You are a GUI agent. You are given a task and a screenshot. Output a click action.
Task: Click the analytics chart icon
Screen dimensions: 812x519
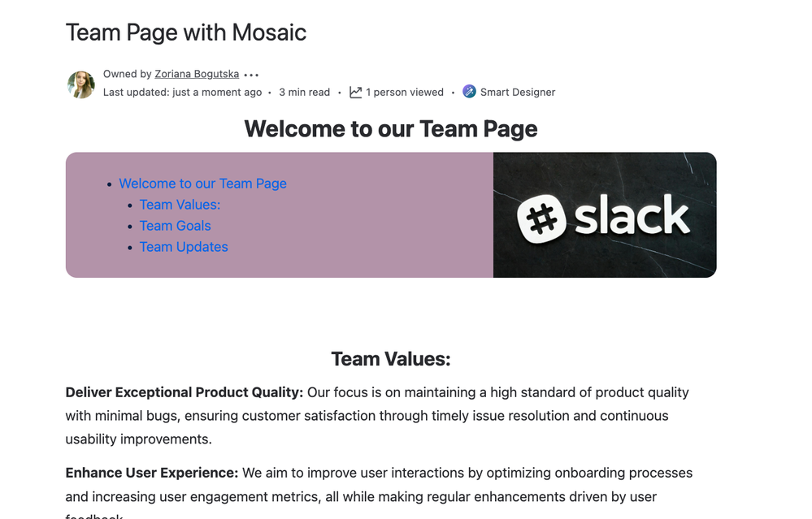coord(356,92)
